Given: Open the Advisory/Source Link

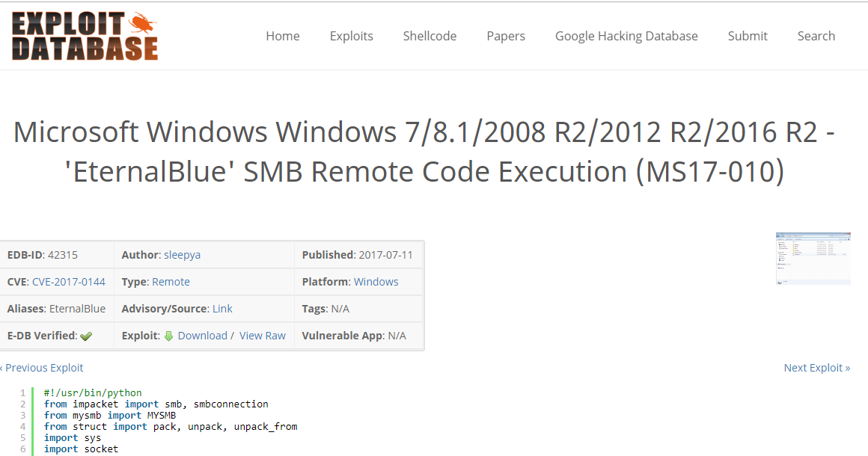Looking at the screenshot, I should pyautogui.click(x=222, y=309).
